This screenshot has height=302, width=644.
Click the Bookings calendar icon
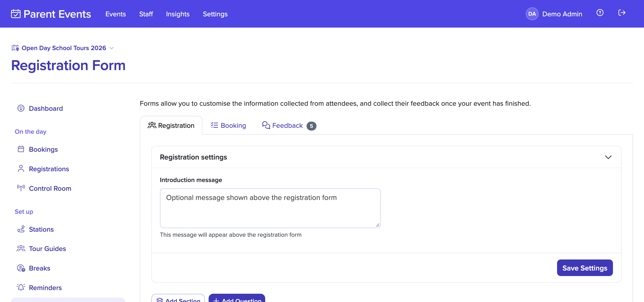click(x=21, y=149)
